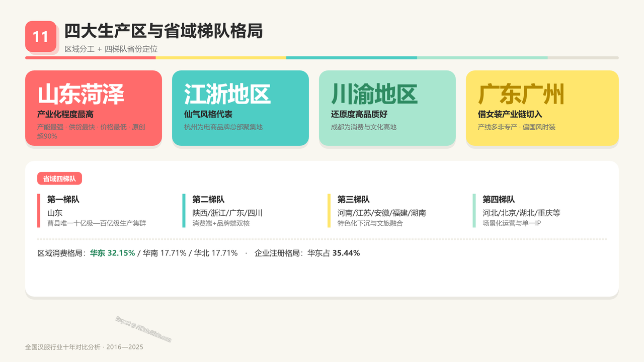
Task: Select the "第一梯队" heading
Action: click(x=63, y=200)
